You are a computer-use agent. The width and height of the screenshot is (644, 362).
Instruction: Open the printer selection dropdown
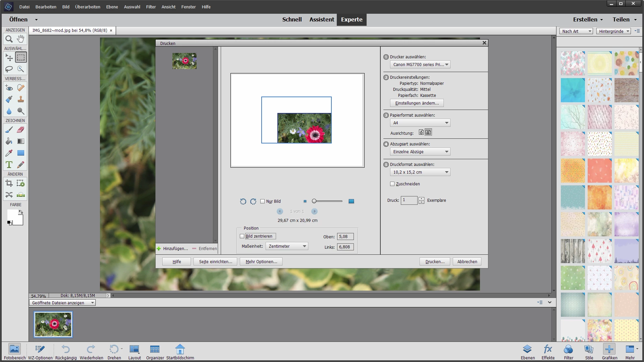420,65
